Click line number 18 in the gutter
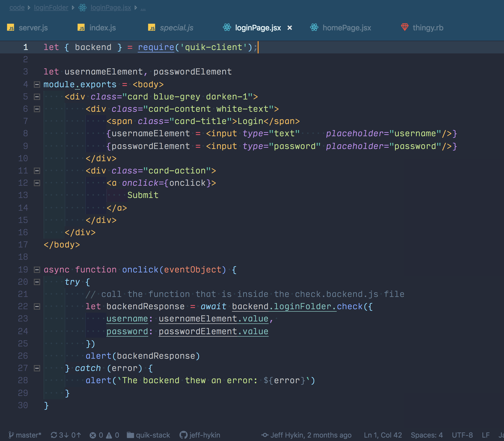 tap(23, 257)
